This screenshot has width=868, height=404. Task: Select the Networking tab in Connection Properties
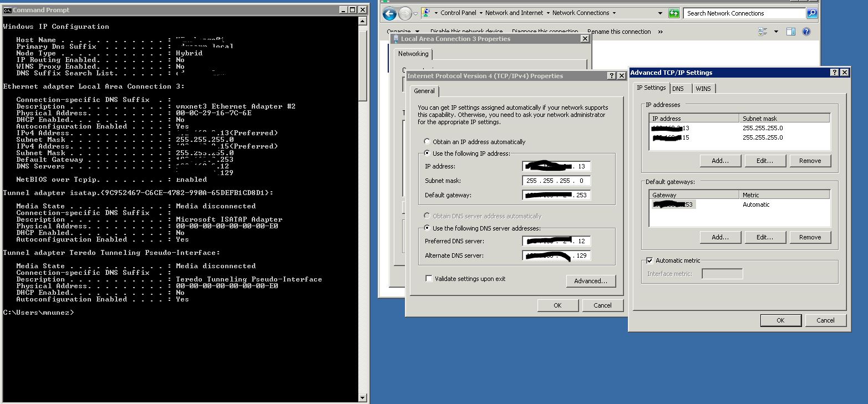point(413,54)
